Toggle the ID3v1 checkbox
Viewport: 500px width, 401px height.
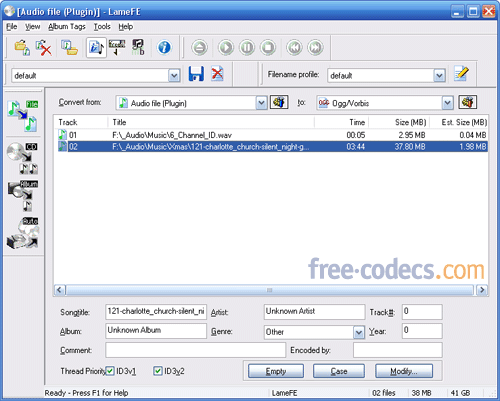(110, 371)
